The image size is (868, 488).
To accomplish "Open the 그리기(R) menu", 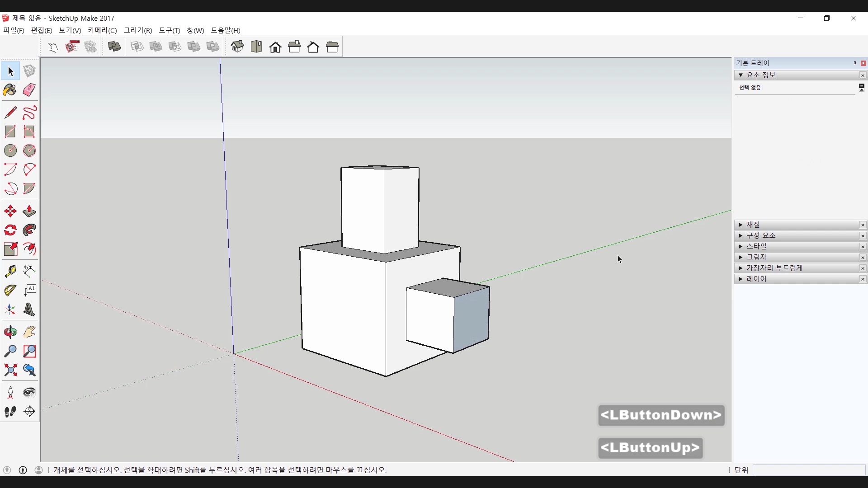I will click(138, 30).
